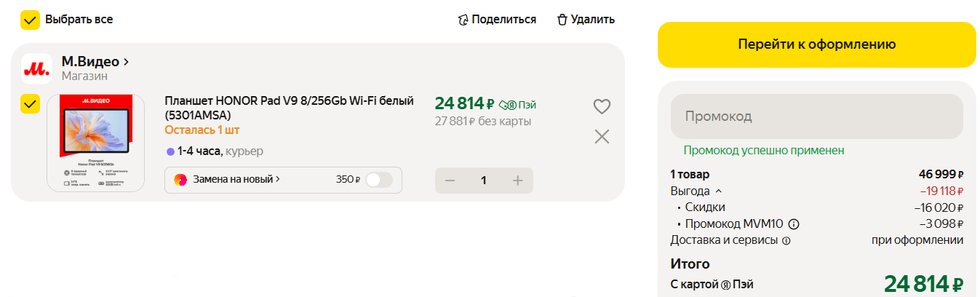Toggle the Выбрать все checkbox

(30, 20)
